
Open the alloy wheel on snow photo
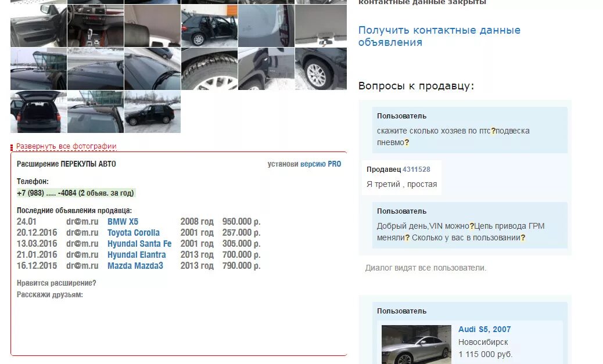(x=321, y=69)
